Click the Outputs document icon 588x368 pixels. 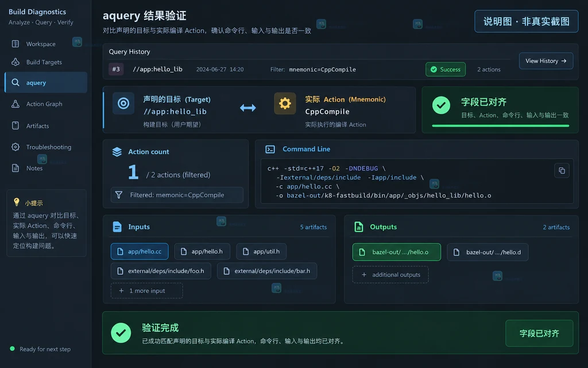[358, 227]
